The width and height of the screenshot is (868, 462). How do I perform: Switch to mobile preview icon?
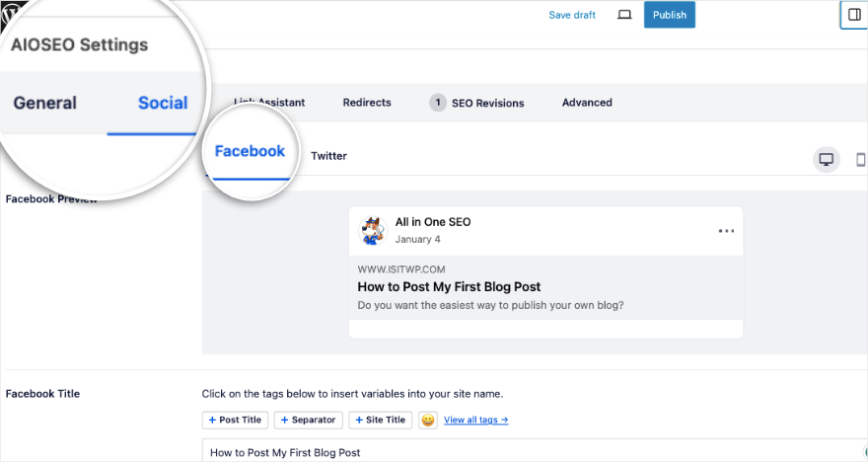point(861,160)
